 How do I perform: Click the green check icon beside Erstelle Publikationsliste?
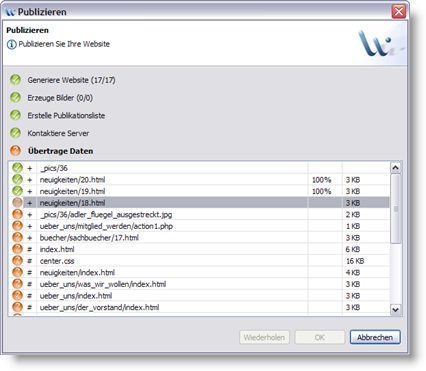(x=15, y=115)
